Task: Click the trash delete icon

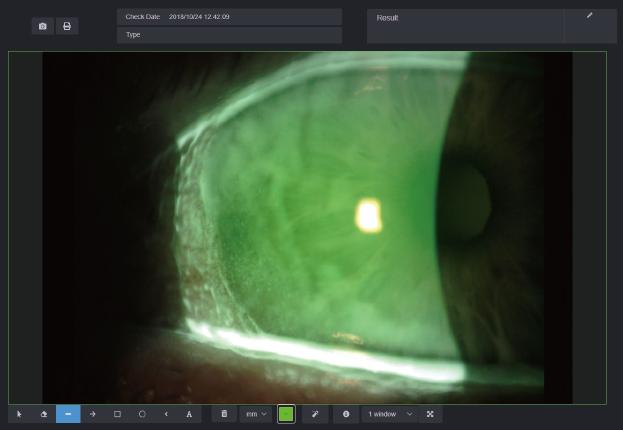Action: pos(225,414)
